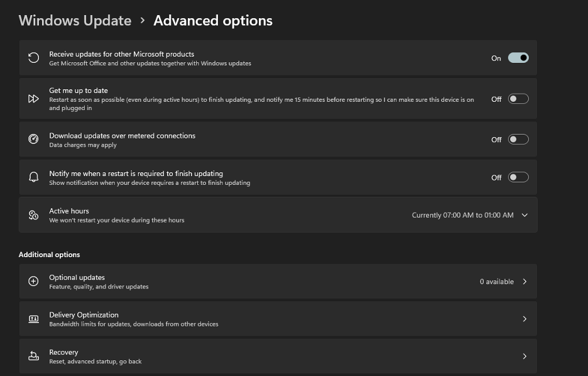The image size is (588, 376).
Task: Click the On label beside Receive updates toggle
Action: pos(496,58)
